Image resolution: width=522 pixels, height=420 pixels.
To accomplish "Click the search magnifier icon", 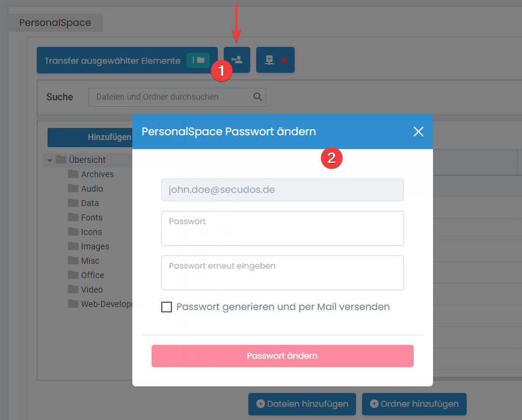I will (258, 97).
